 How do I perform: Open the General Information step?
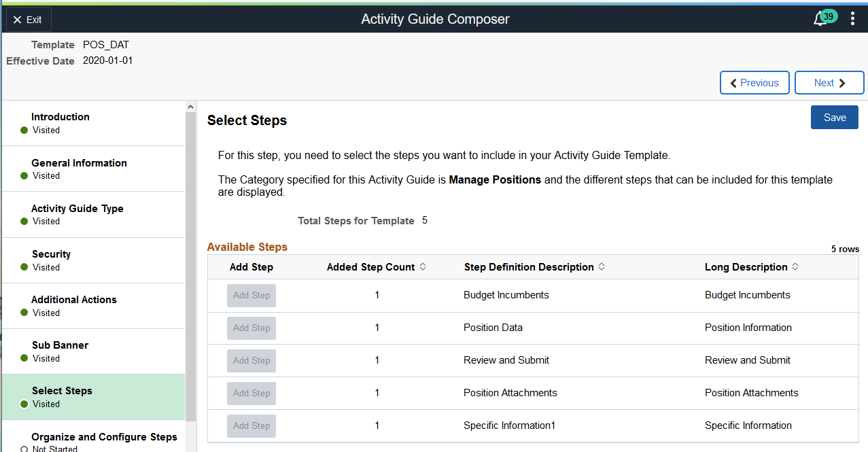pos(93,169)
